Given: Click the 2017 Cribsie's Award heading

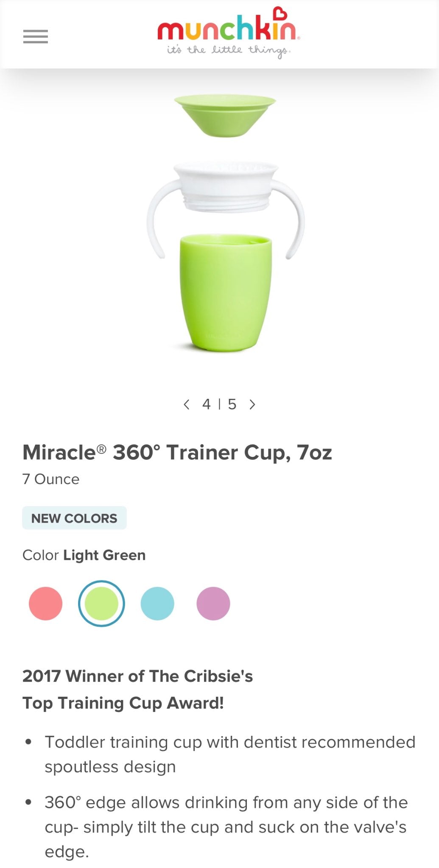Looking at the screenshot, I should [137, 690].
